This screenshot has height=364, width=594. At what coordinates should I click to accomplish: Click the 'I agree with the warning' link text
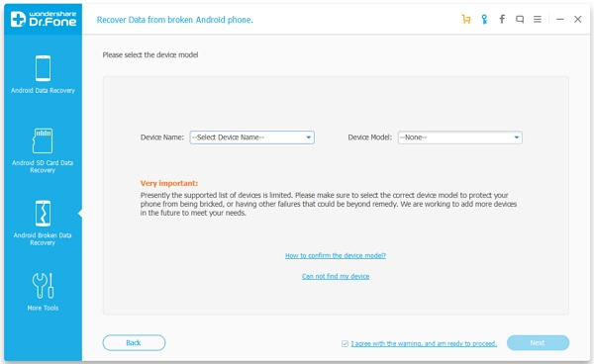(x=424, y=343)
